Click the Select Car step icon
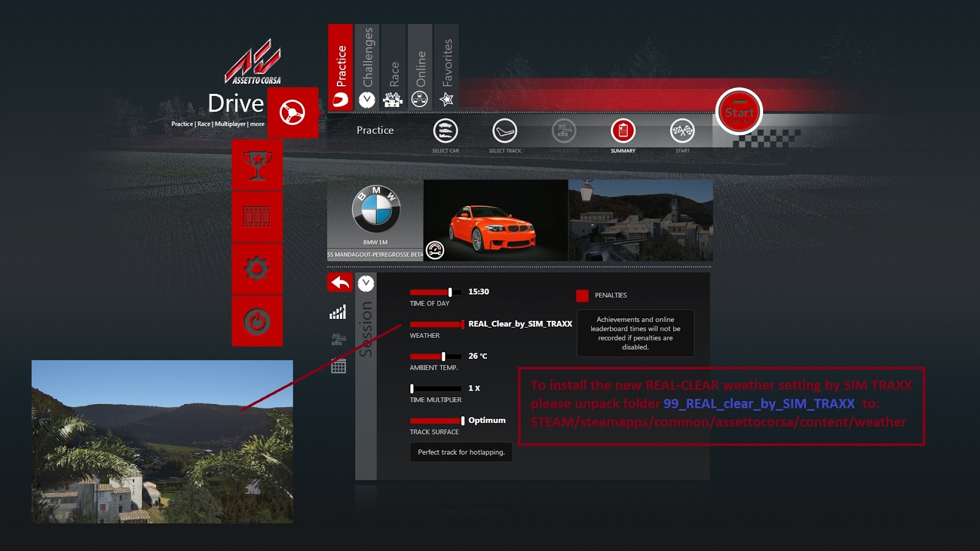The width and height of the screenshot is (980, 551). pos(445,130)
